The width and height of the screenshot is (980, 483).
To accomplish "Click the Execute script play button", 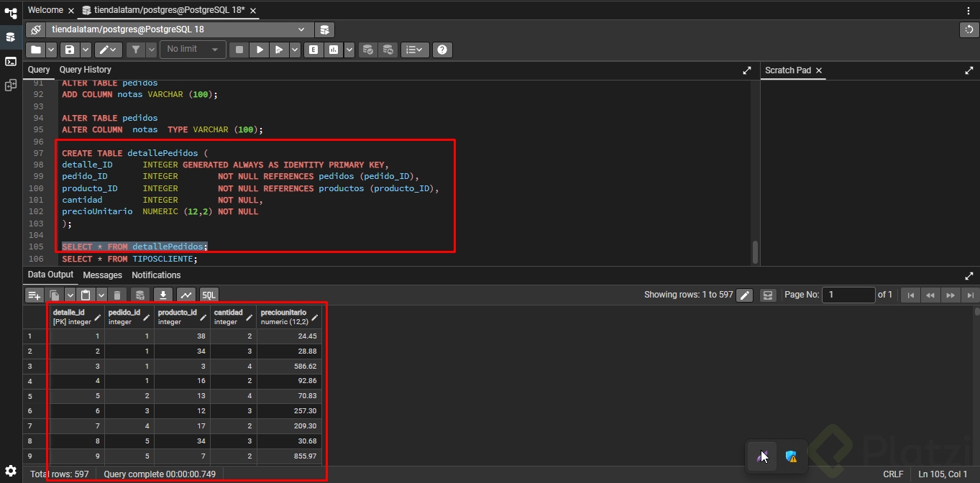I will (x=260, y=50).
